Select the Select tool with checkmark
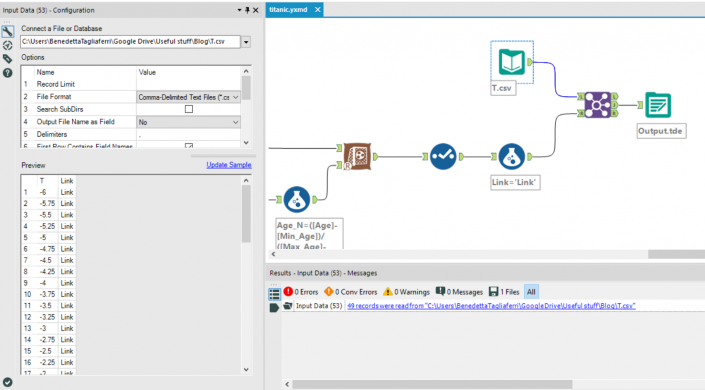 tap(443, 157)
